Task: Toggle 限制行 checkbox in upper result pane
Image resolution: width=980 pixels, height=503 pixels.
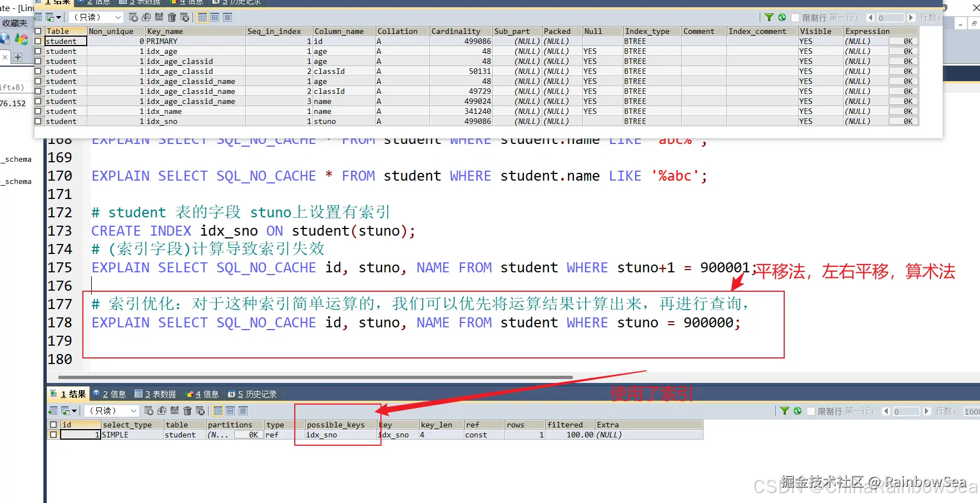Action: point(795,18)
